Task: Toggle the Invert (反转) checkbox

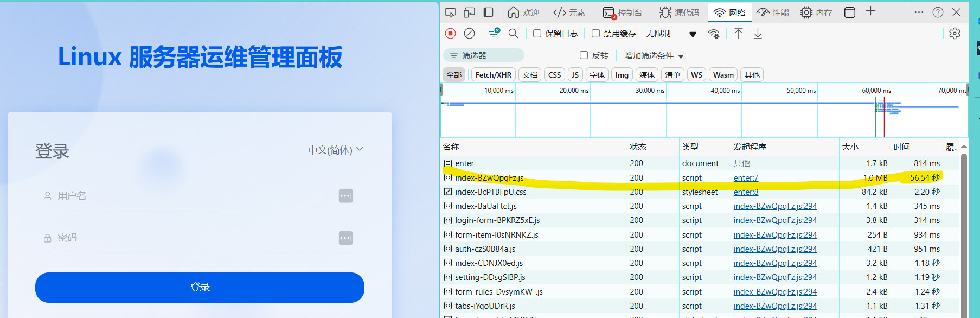Action: [584, 55]
